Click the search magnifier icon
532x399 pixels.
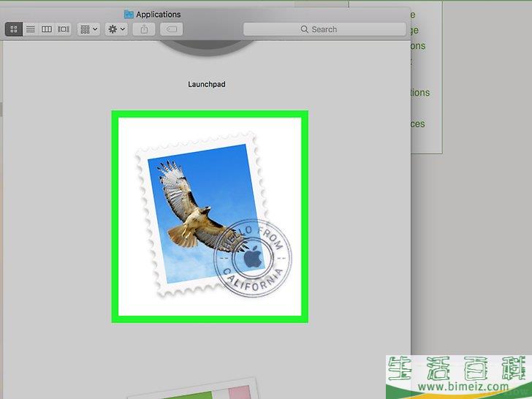(304, 29)
